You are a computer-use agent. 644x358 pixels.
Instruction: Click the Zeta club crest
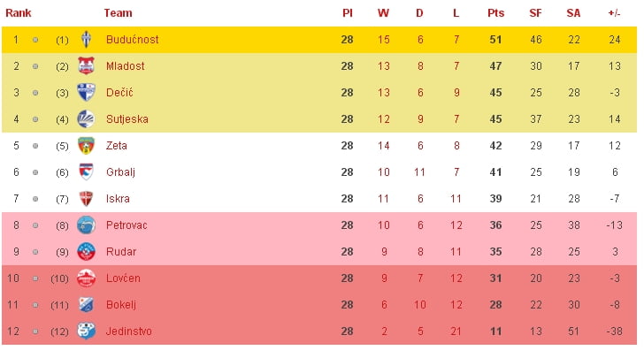pyautogui.click(x=86, y=146)
